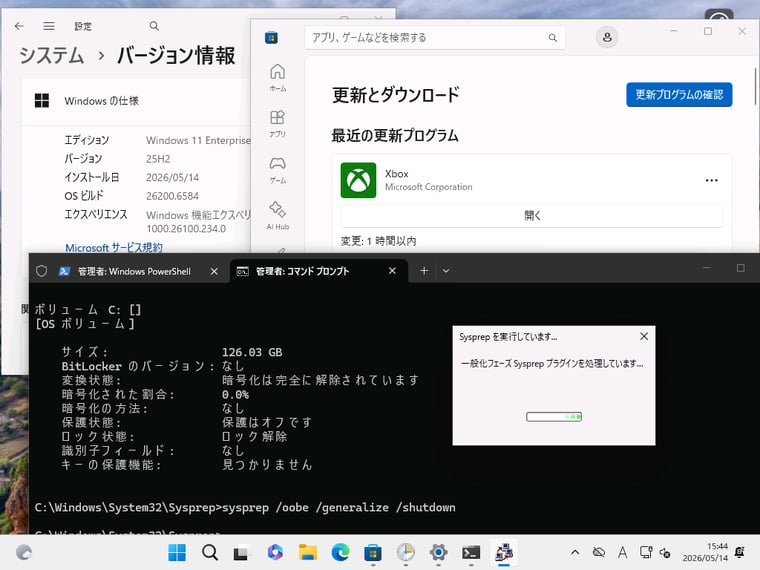The width and height of the screenshot is (760, 570).
Task: Click the widgets icon at taskbar left
Action: [x=24, y=552]
